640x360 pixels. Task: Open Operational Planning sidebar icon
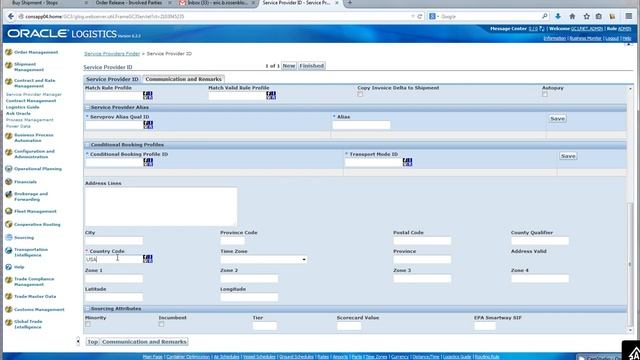tap(9, 169)
